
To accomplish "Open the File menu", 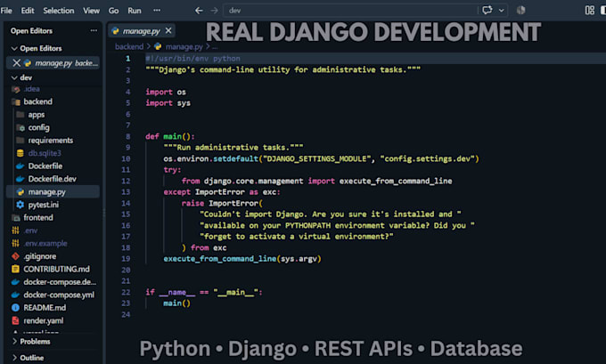I will [x=6, y=11].
